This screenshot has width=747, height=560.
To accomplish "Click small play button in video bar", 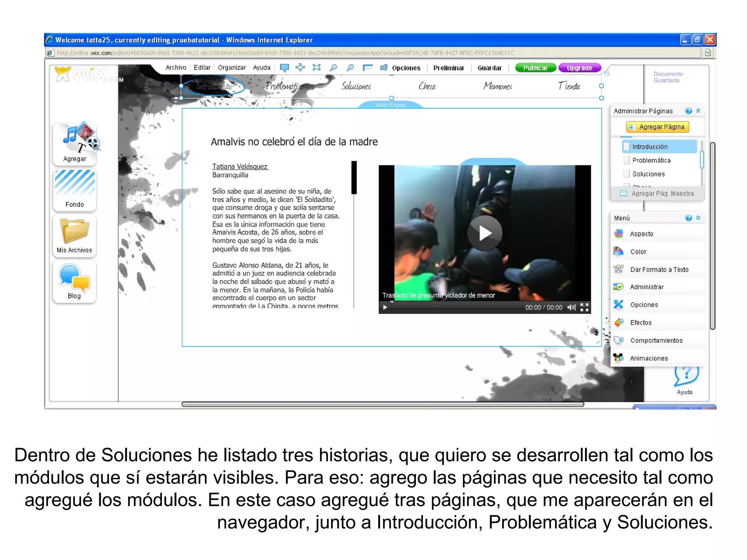I will pos(385,307).
